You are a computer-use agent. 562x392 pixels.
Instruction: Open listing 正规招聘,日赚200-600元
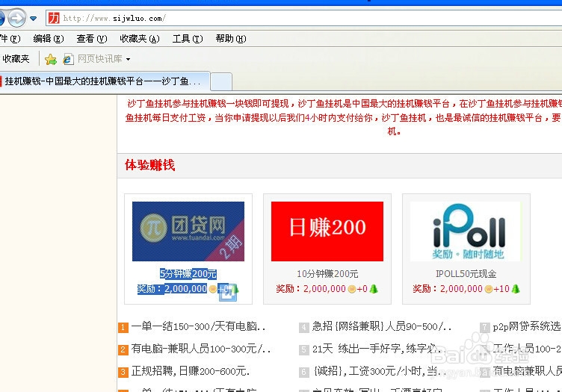191,371
